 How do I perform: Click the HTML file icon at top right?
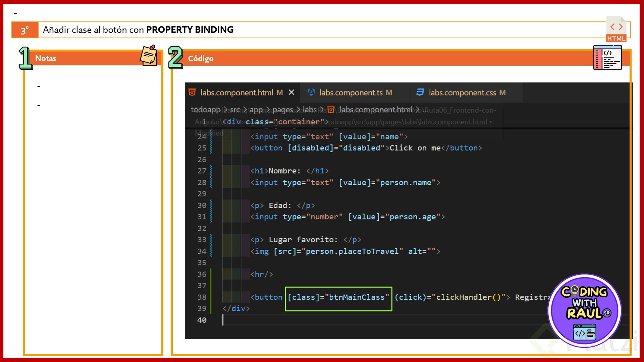(616, 29)
